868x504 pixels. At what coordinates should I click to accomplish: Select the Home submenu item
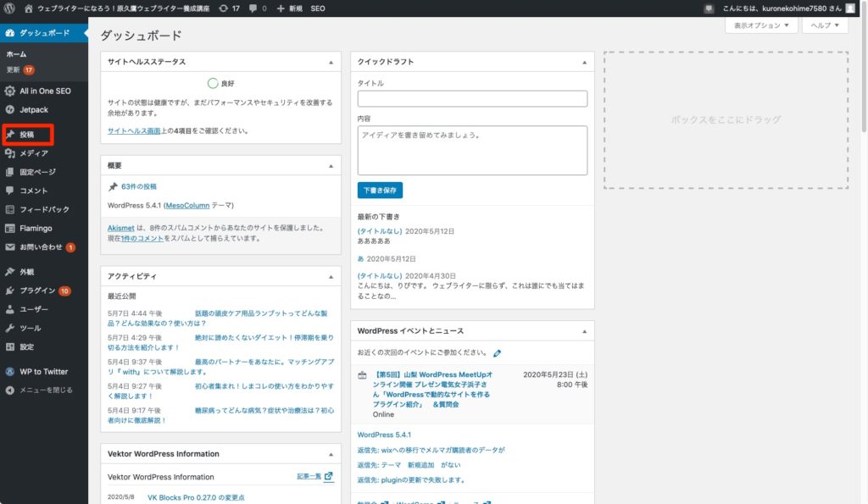tap(16, 54)
